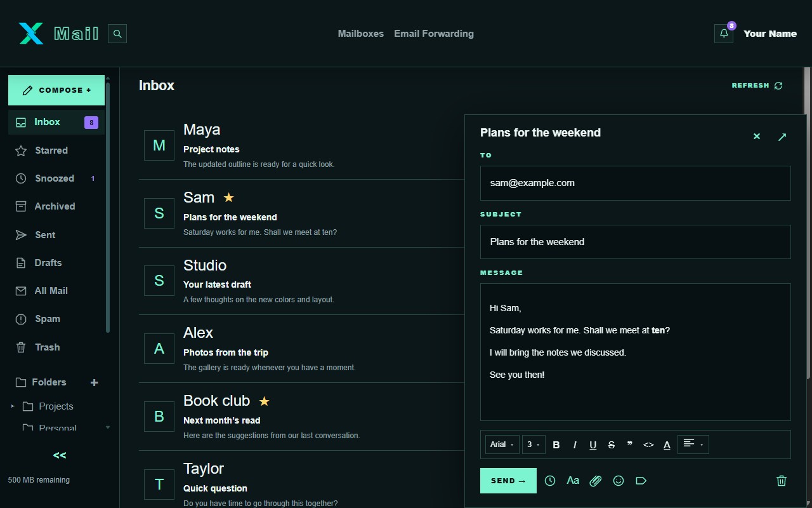This screenshot has width=812, height=508.
Task: Open the Your Name account menu
Action: coord(770,34)
